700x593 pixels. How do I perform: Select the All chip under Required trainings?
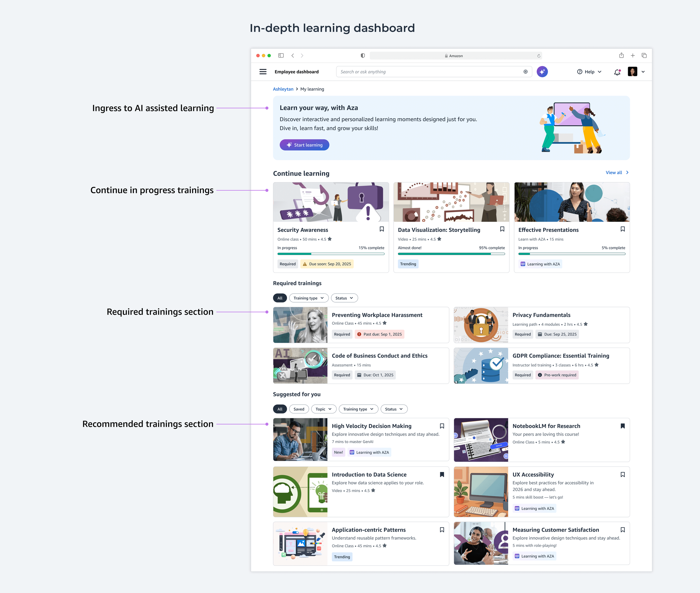coord(280,298)
